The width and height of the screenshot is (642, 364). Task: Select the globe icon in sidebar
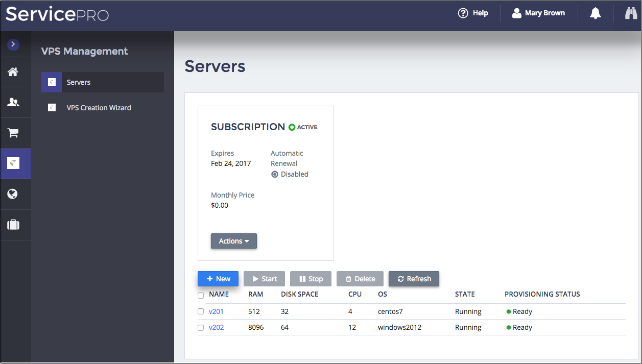[x=13, y=194]
